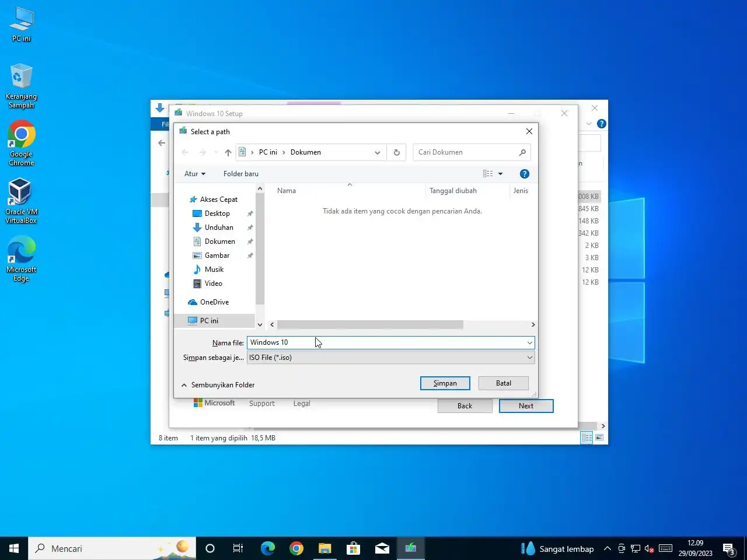Open PC ini desktop icon
The height and width of the screenshot is (560, 747).
click(22, 24)
